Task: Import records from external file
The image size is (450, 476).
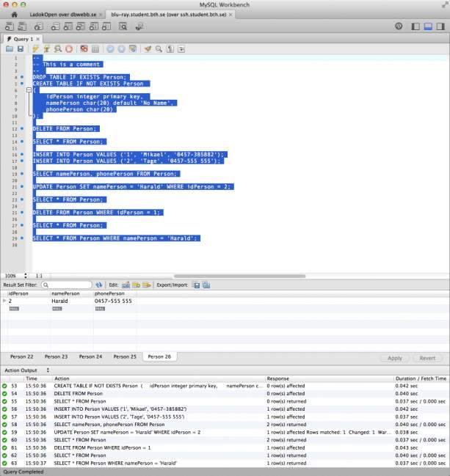Action: (x=206, y=285)
